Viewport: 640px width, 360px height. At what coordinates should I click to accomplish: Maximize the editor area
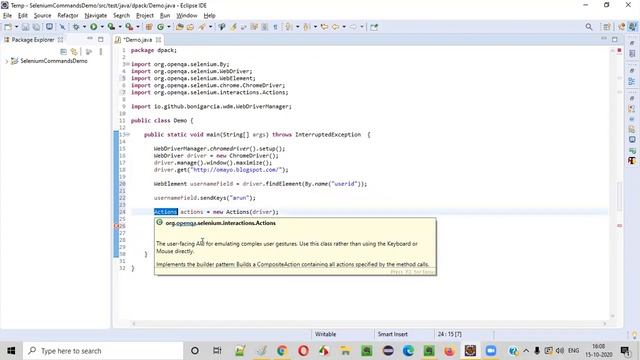[x=614, y=39]
